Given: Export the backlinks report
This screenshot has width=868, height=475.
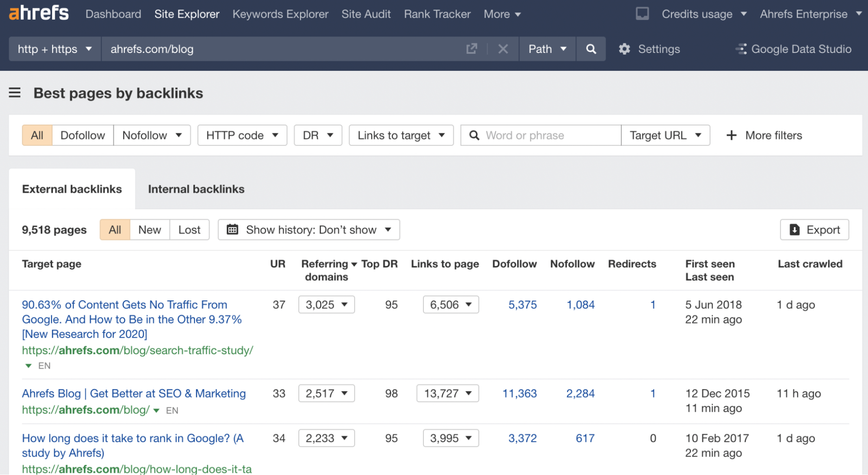Looking at the screenshot, I should pyautogui.click(x=814, y=230).
